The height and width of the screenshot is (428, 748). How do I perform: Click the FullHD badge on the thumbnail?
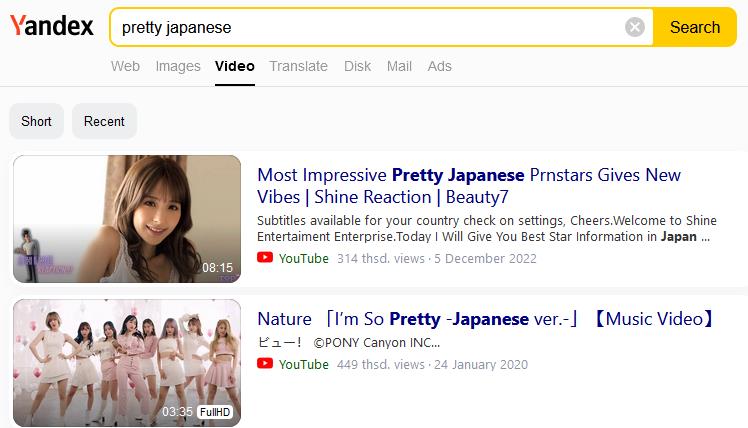(x=214, y=412)
